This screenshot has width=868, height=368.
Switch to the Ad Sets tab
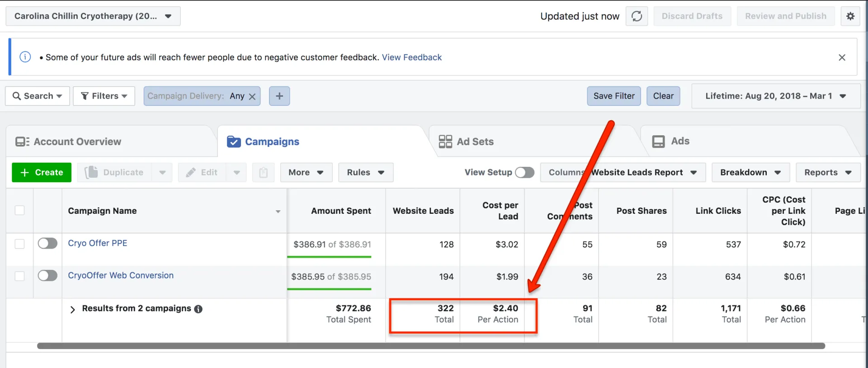pyautogui.click(x=467, y=142)
